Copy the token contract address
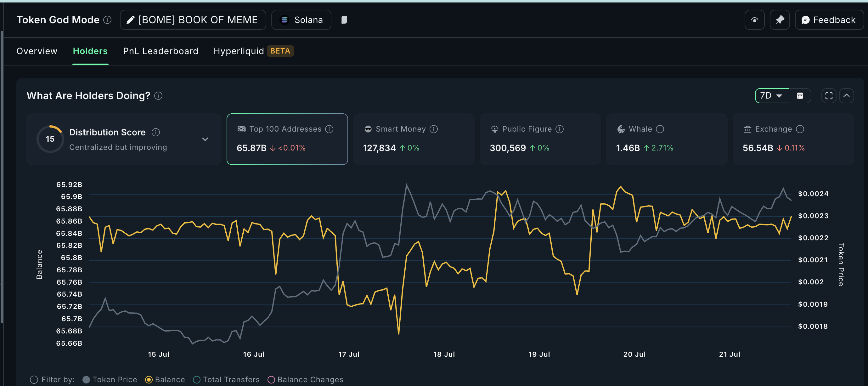This screenshot has height=386, width=868. 344,20
